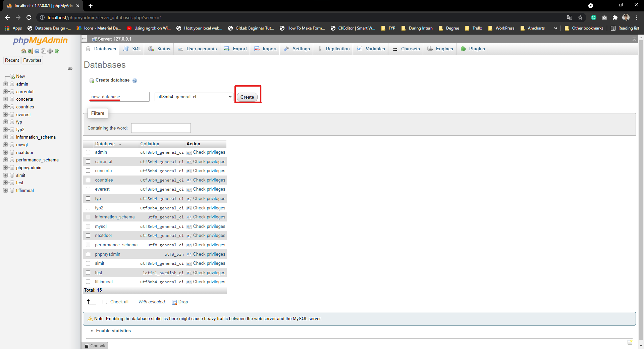Click the sidebar settings gear icon

[50, 51]
